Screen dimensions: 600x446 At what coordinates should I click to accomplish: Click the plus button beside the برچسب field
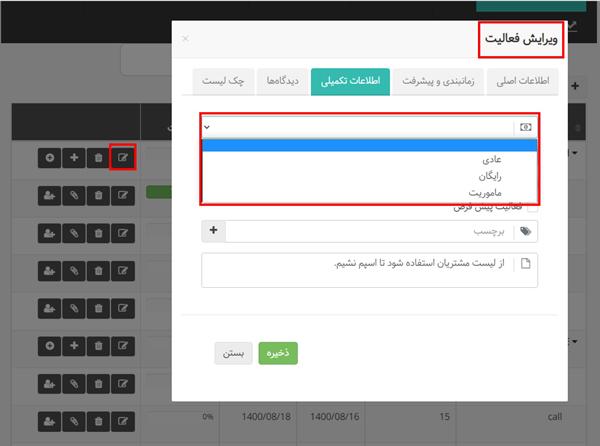[213, 231]
